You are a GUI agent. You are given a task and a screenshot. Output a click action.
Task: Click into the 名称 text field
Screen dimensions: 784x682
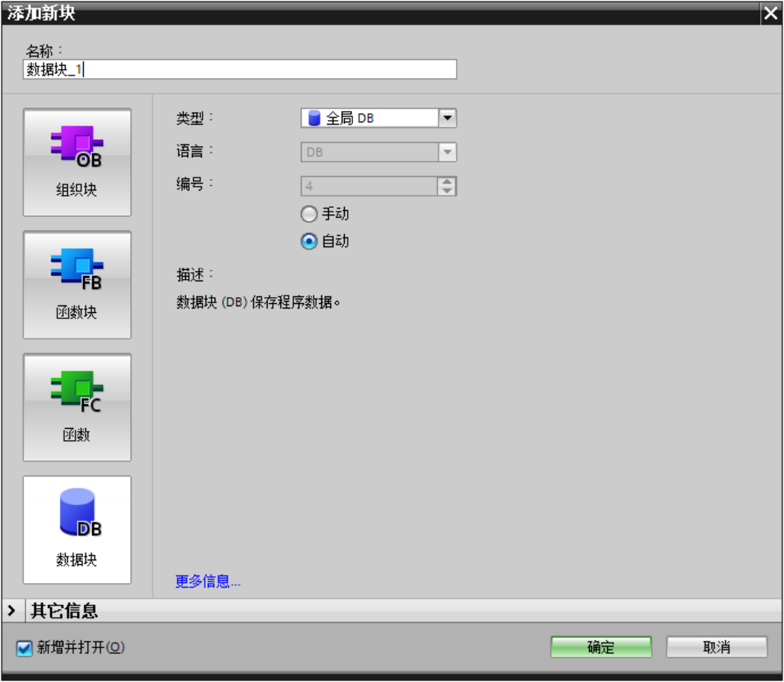(x=240, y=70)
